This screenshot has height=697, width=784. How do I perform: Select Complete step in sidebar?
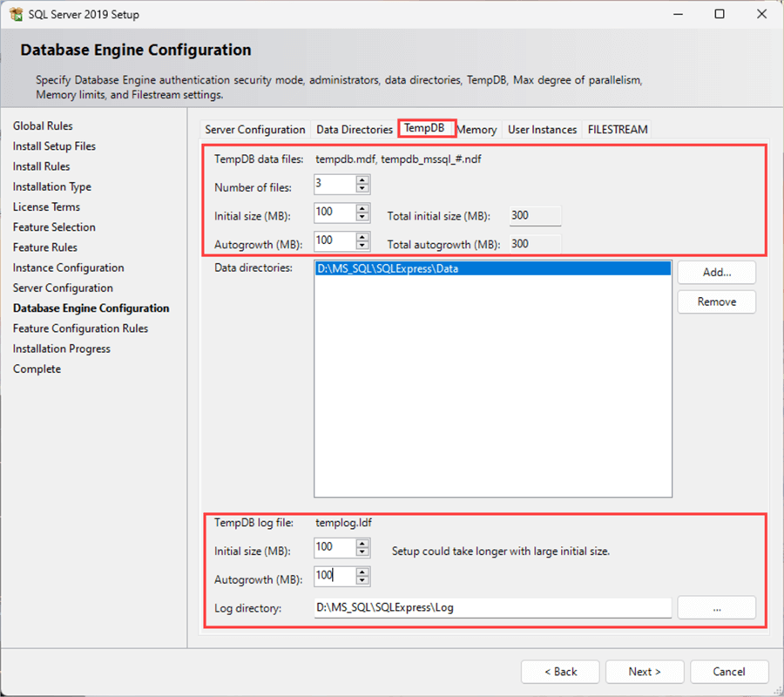pos(37,369)
